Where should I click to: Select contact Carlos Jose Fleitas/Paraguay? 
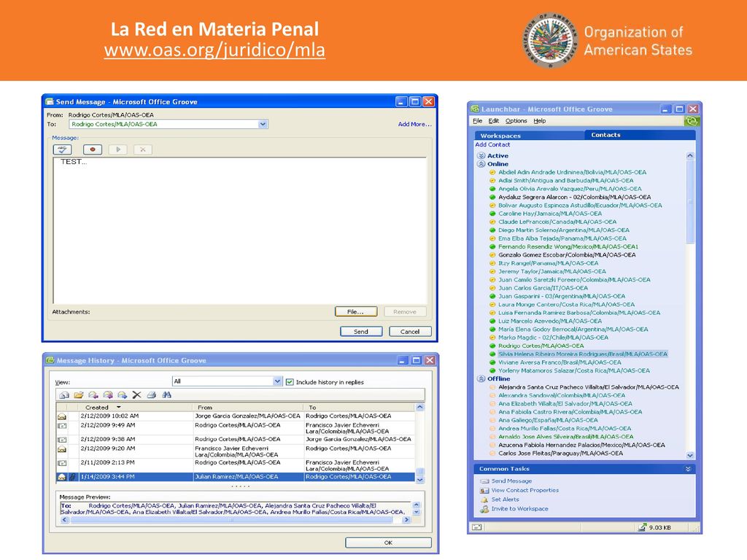[561, 454]
